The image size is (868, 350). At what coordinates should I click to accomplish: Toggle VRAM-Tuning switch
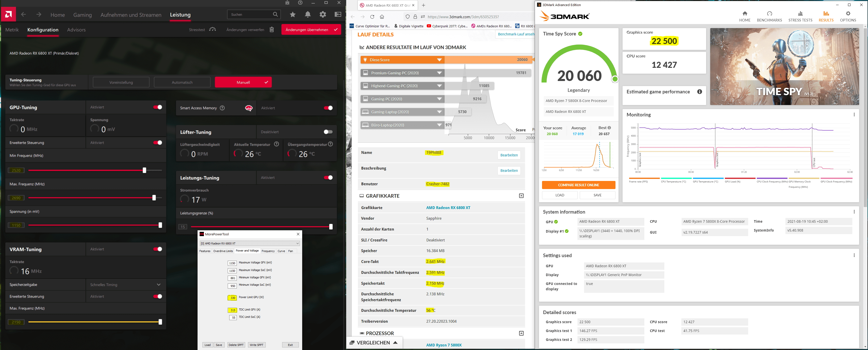158,249
